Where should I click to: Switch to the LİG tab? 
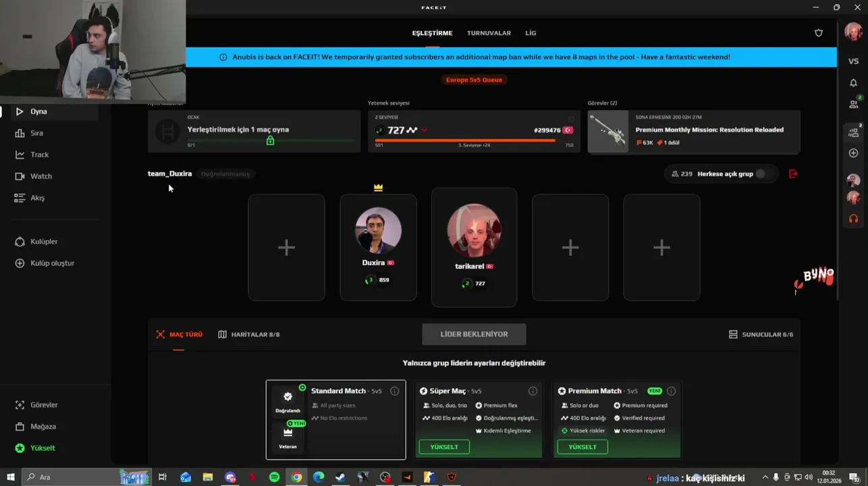(531, 33)
